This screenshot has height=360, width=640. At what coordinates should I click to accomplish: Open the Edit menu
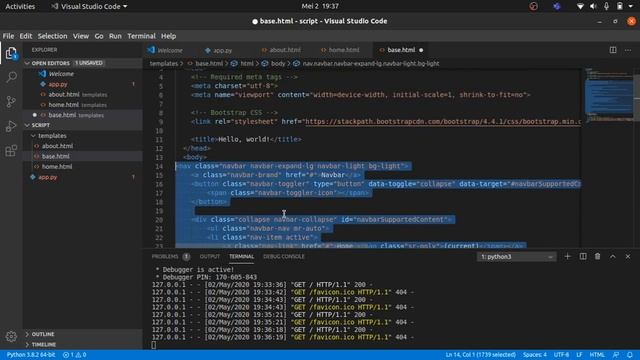tap(26, 36)
